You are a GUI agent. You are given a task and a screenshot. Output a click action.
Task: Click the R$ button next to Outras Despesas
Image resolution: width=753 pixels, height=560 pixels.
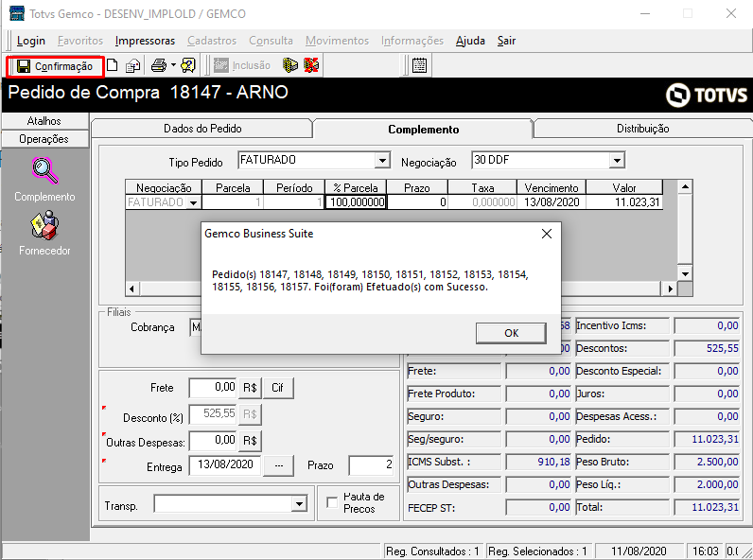250,441
